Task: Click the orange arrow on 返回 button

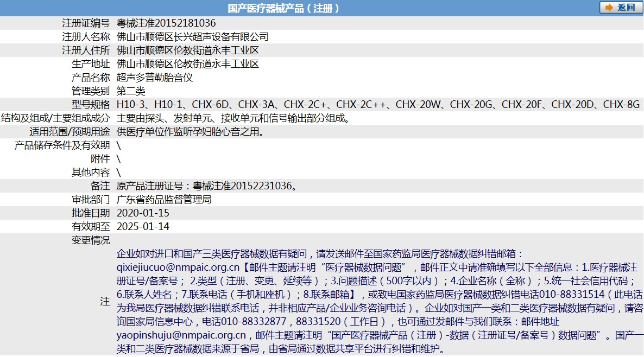Action: (609, 8)
